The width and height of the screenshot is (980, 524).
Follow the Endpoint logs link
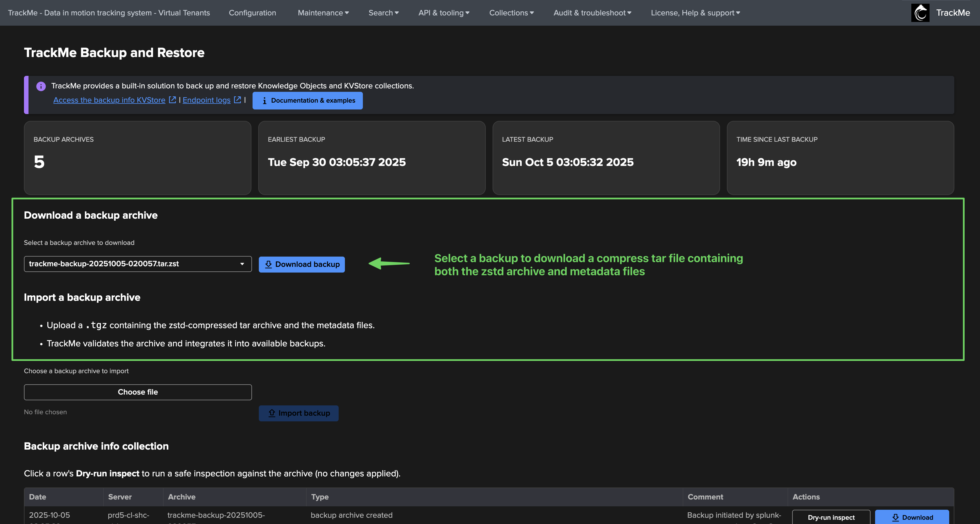(x=207, y=100)
